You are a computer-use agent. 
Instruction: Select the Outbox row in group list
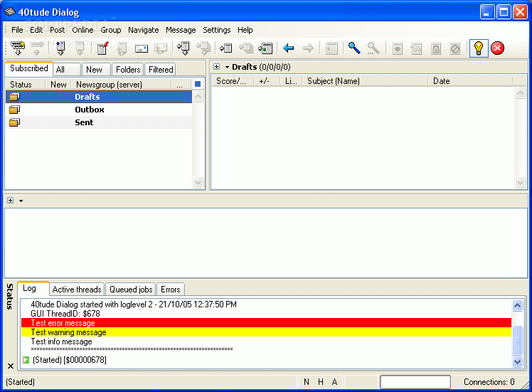(99, 110)
